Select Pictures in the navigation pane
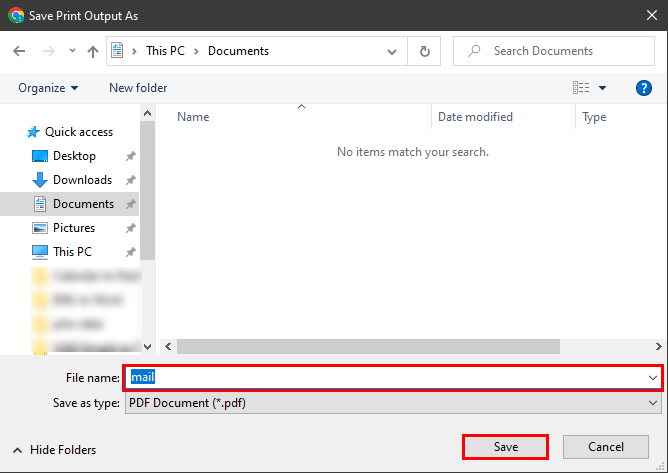Viewport: 668px width, 473px height. point(74,228)
